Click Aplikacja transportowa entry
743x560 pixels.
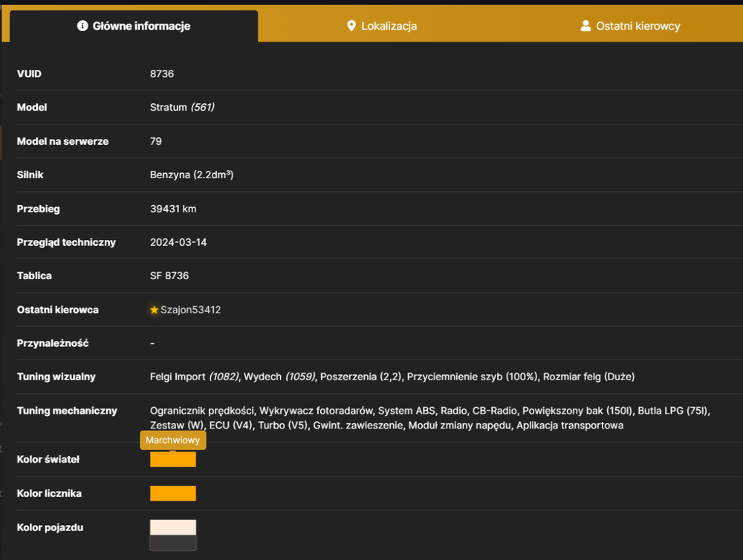click(x=570, y=426)
